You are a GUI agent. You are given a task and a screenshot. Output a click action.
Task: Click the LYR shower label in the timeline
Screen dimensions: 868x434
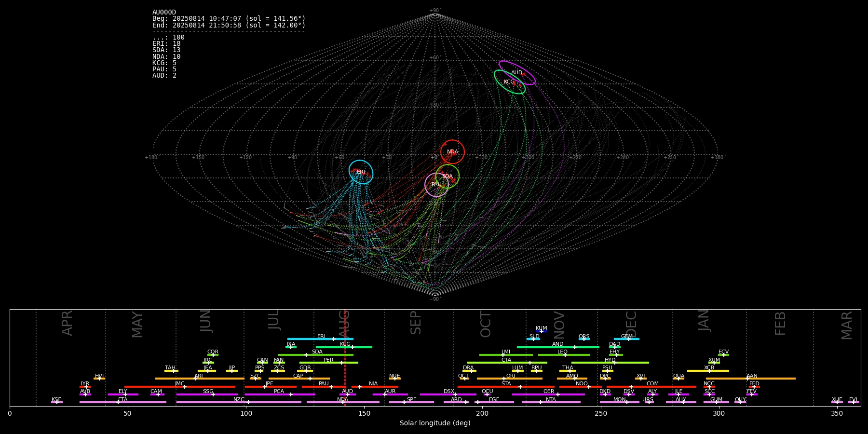[85, 384]
